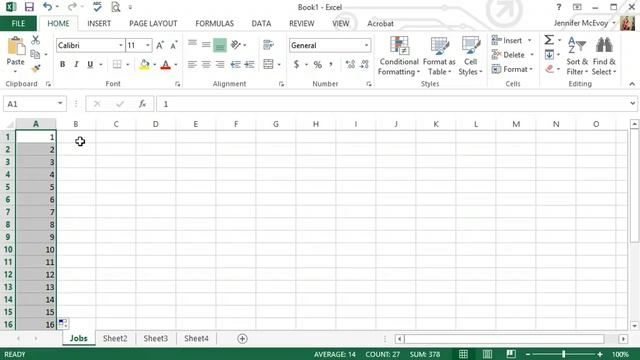This screenshot has height=360, width=640.
Task: Switch to the DATA tab
Action: [261, 23]
